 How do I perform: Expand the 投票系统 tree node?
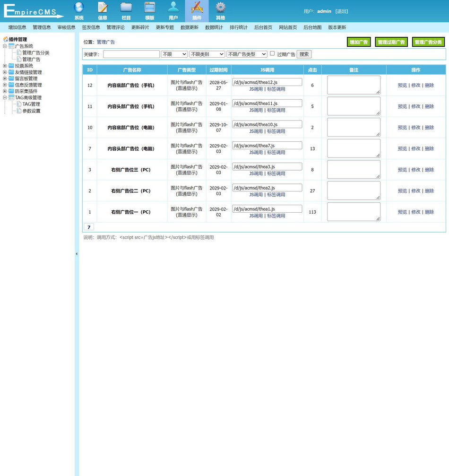pyautogui.click(x=5, y=66)
